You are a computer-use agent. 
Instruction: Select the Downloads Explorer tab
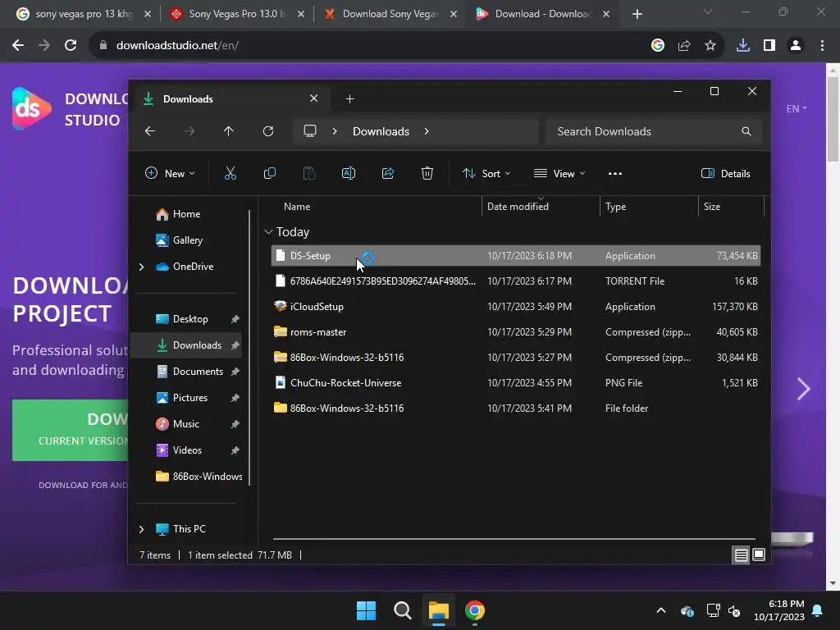pyautogui.click(x=231, y=99)
